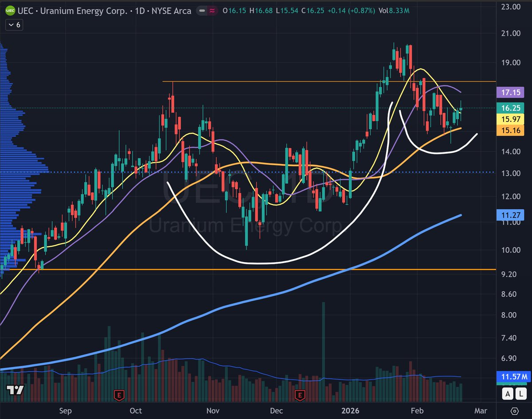Image resolution: width=532 pixels, height=419 pixels.
Task: Click the pink wavy data mode icon
Action: coord(211,11)
